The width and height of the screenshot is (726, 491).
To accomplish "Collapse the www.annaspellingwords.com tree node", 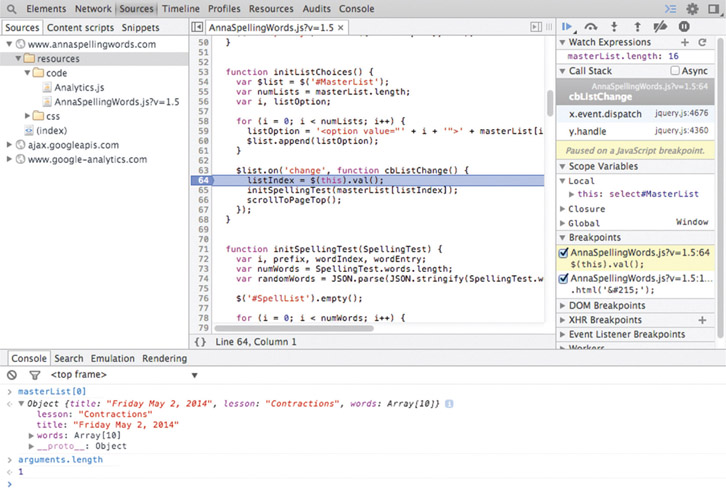I will [10, 45].
